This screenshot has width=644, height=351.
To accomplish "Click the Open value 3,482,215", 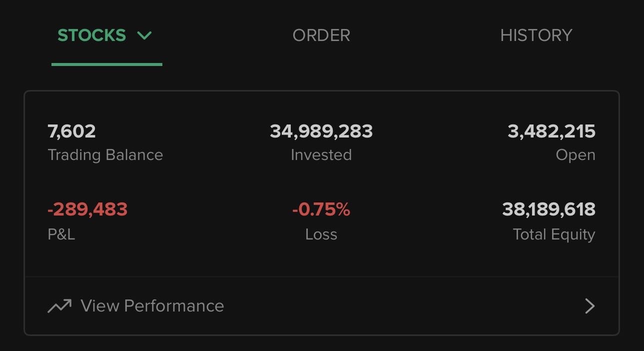I will (x=552, y=131).
